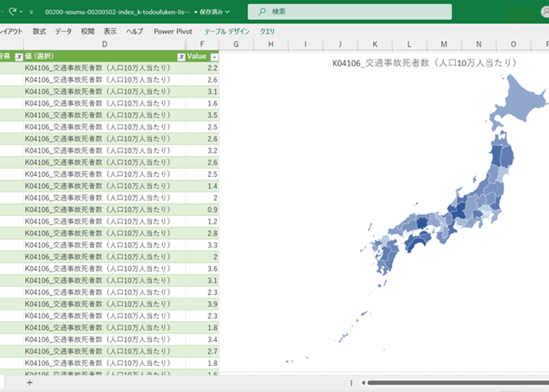Select the cell with value 3.2
Screen dimensions: 549x392
[x=202, y=150]
